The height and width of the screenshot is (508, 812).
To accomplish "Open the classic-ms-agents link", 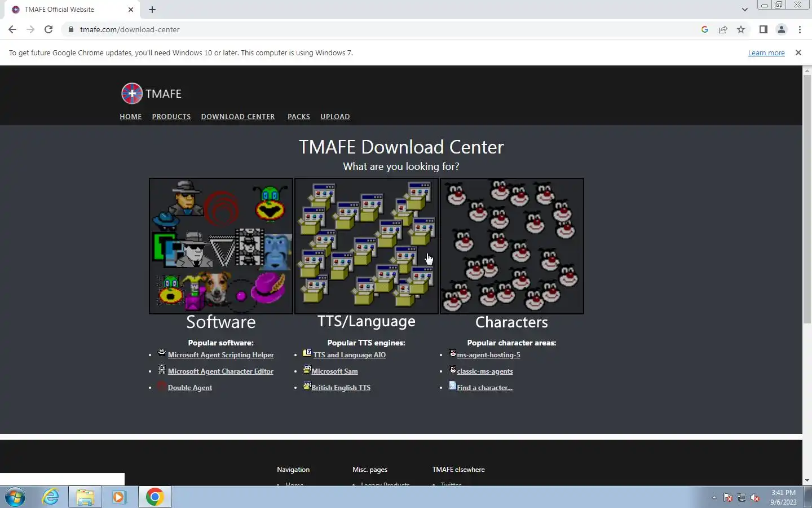I will 485,371.
